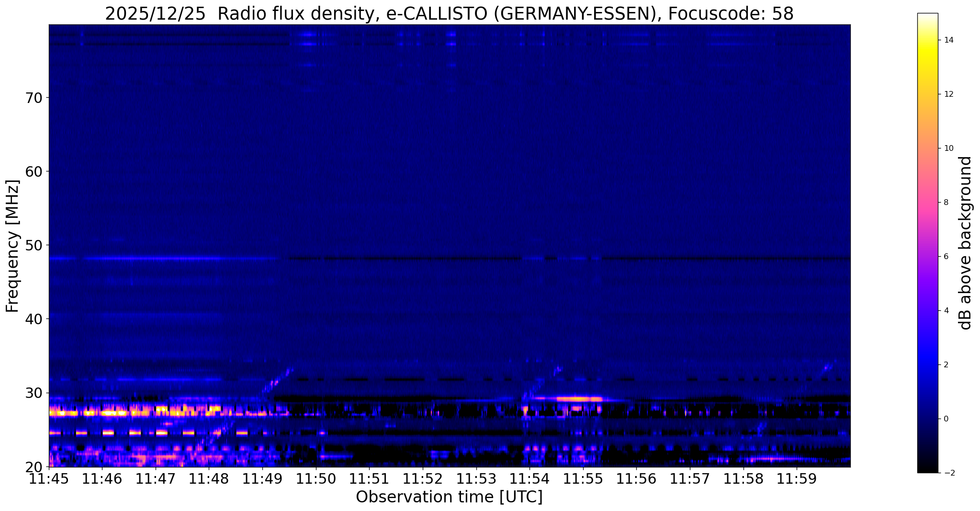Click the 11:58 time tick label
The width and height of the screenshot is (980, 511).
[743, 479]
